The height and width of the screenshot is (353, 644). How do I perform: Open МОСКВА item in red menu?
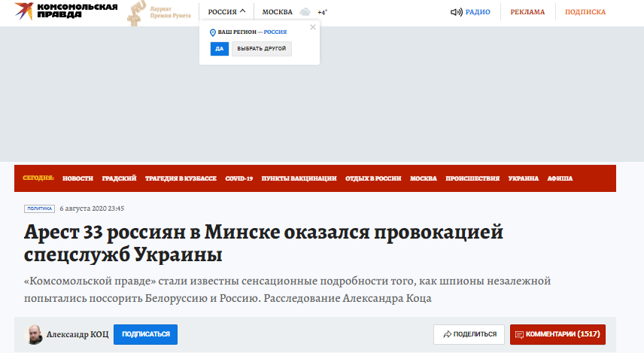click(424, 178)
